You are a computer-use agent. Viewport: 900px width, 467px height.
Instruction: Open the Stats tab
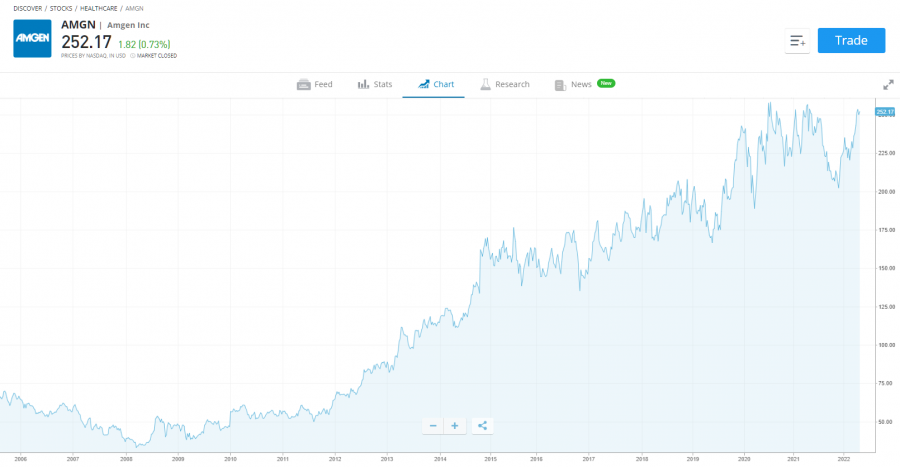coord(375,84)
